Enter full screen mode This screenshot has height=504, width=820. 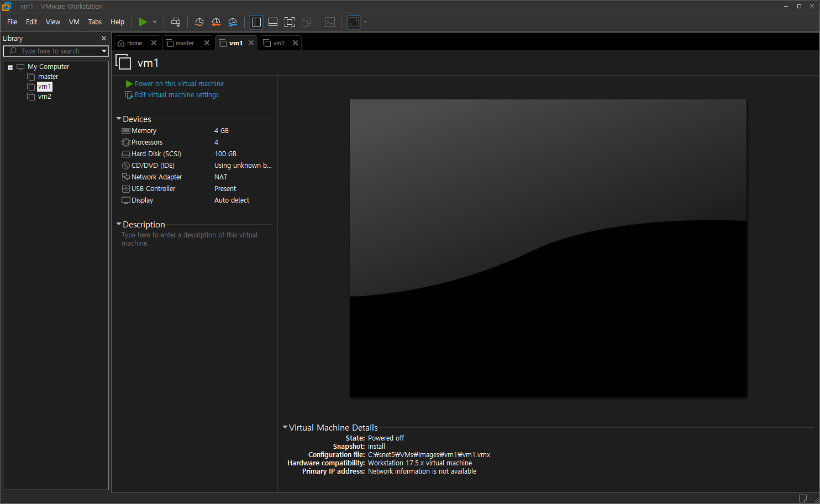click(x=290, y=22)
